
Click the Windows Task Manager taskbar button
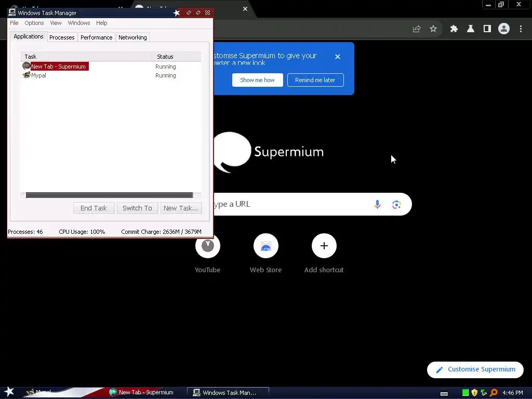coord(228,393)
